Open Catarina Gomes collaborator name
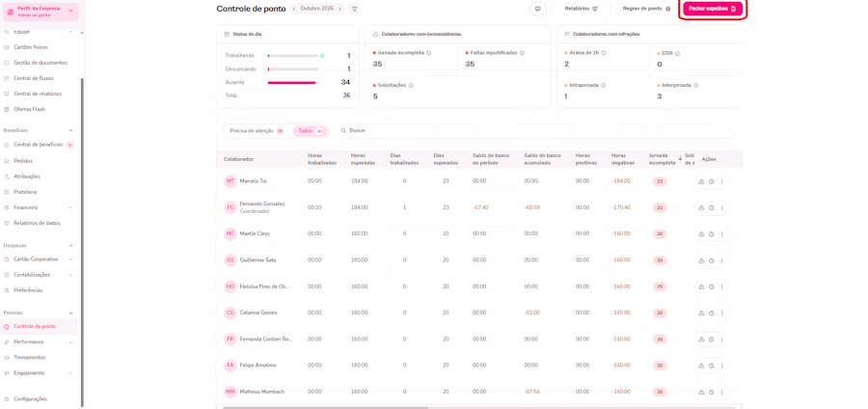 (258, 313)
